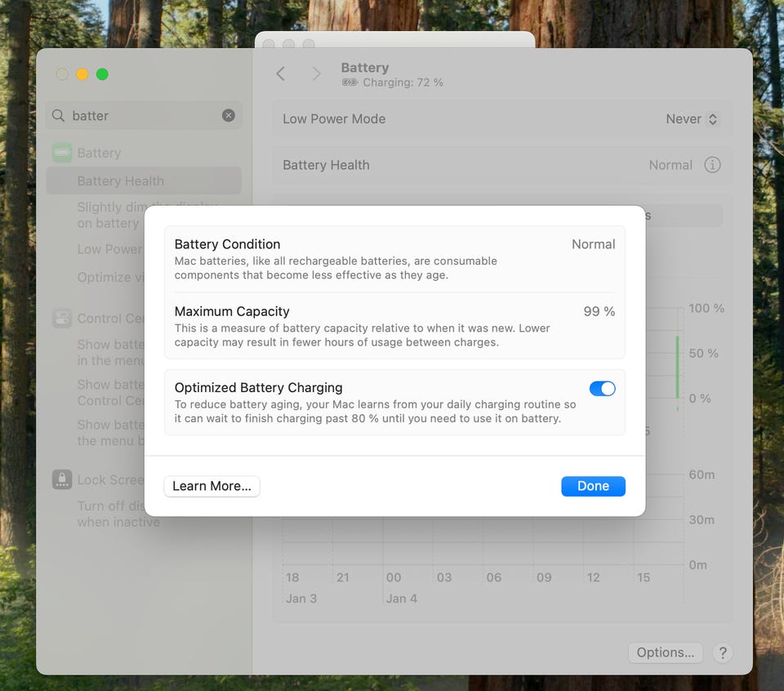Go forward with the right chevron
This screenshot has height=691, width=784.
[x=316, y=74]
